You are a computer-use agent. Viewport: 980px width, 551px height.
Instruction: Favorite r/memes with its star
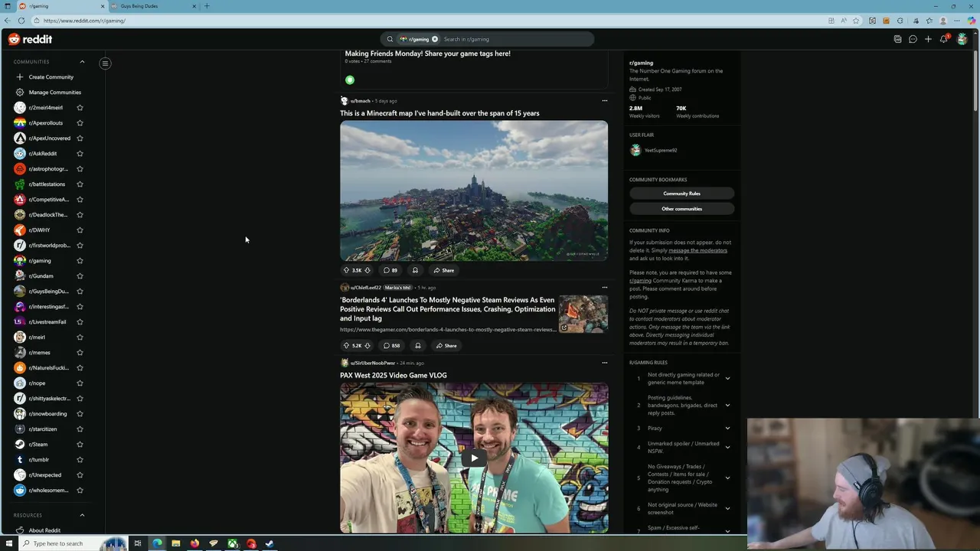[x=80, y=352]
